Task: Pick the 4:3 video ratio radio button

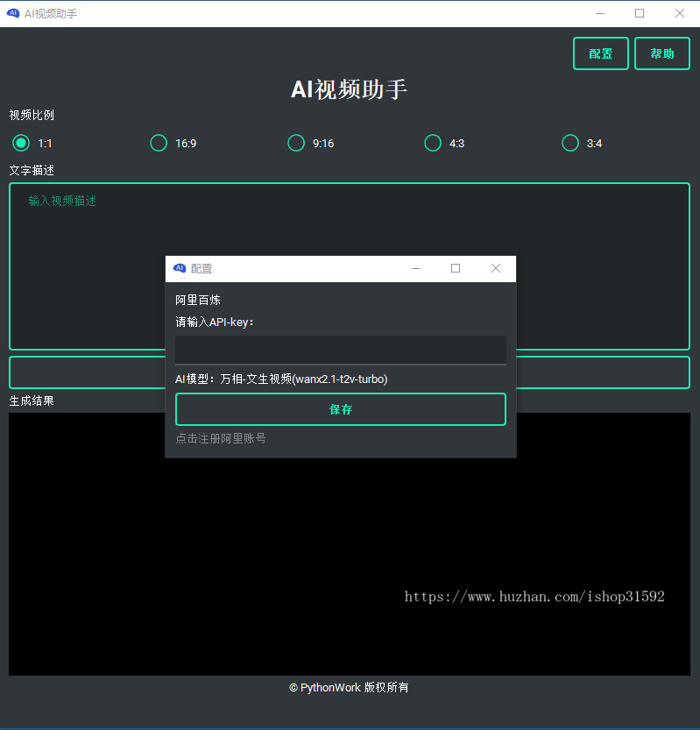Action: coord(433,143)
